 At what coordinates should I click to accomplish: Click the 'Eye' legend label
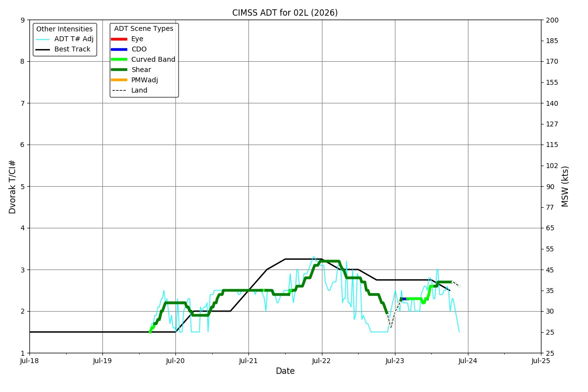(137, 39)
